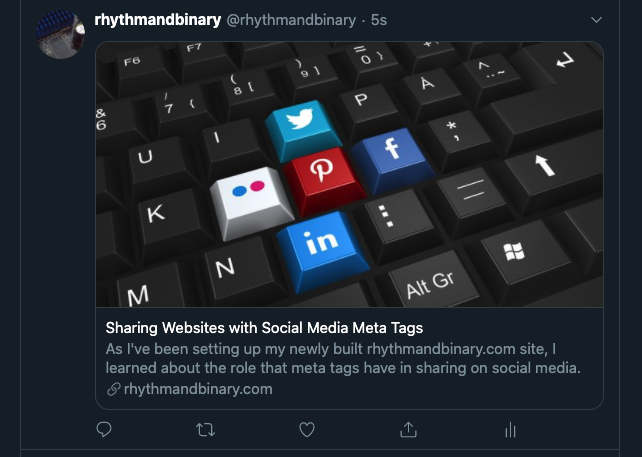Click the 5s tweet timestamp

(x=378, y=19)
